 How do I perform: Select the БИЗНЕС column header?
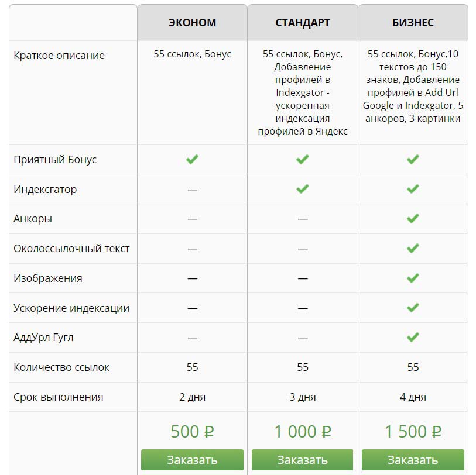(413, 23)
